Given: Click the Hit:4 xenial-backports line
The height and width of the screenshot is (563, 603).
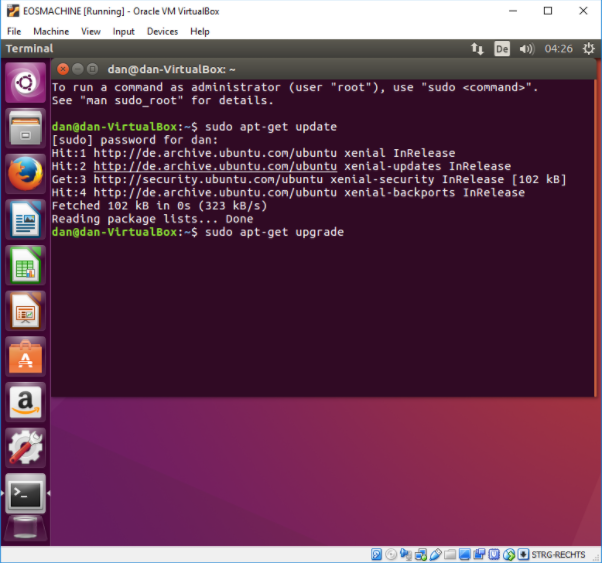Looking at the screenshot, I should click(288, 193).
